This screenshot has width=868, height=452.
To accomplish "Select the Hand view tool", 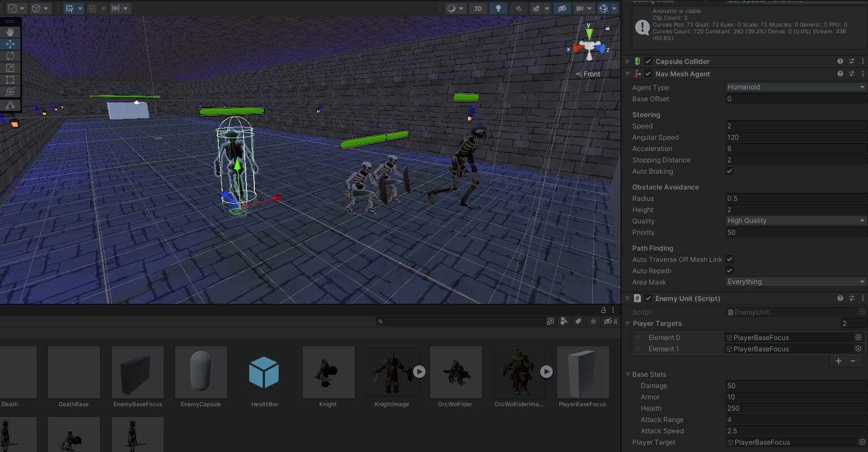I will tap(10, 32).
